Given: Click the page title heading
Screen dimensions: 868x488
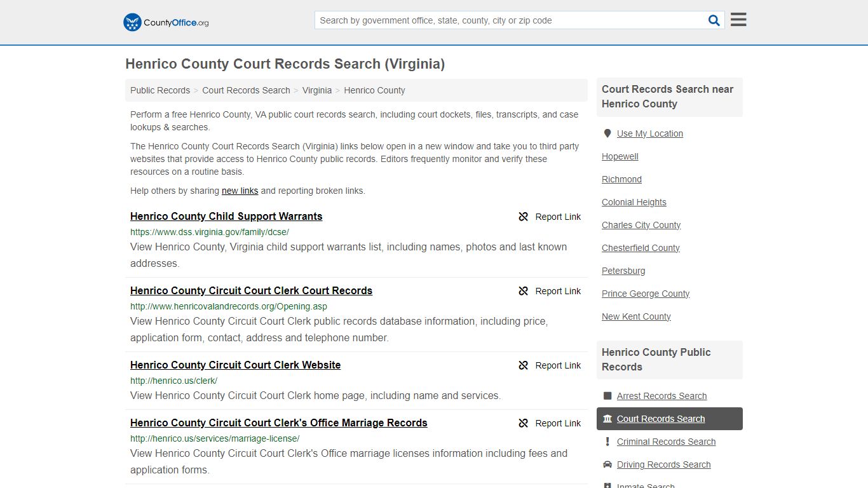Looking at the screenshot, I should [285, 64].
